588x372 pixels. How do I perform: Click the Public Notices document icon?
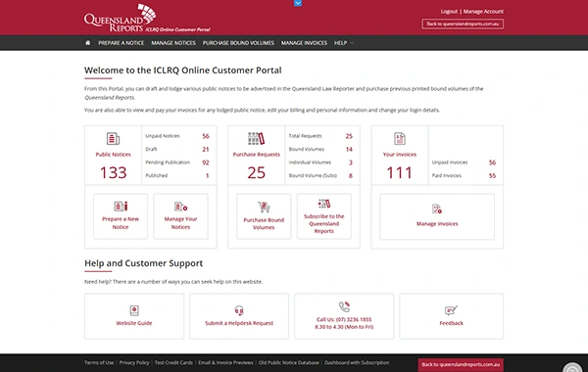pos(113,139)
